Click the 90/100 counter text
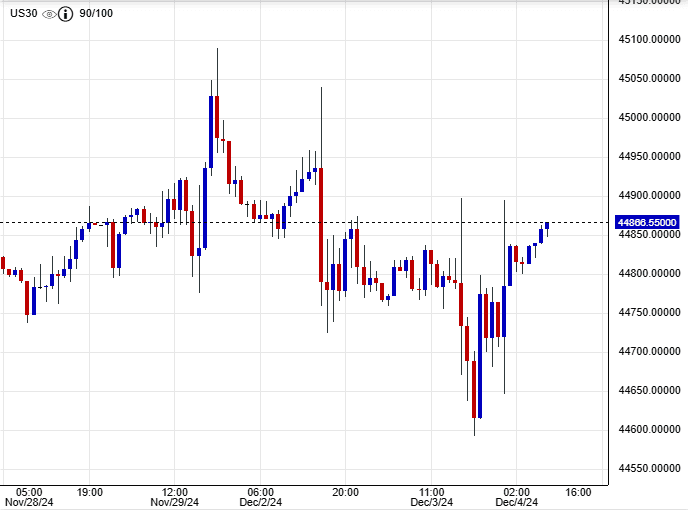688x510 pixels. coord(98,15)
